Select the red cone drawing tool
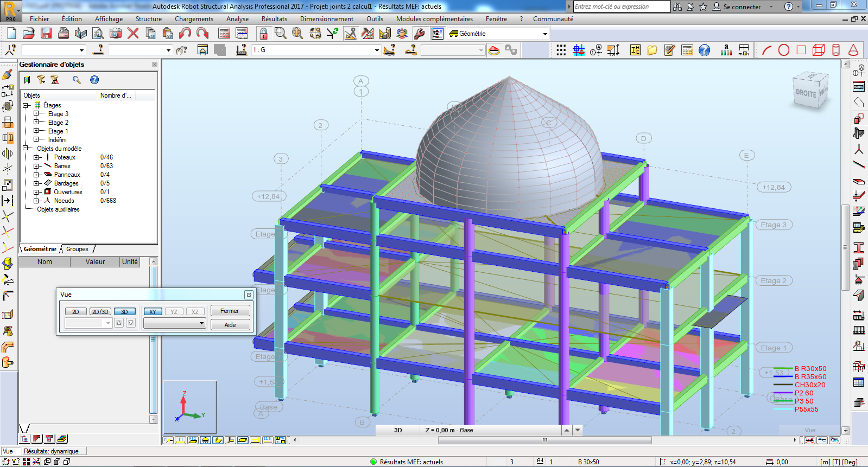The height and width of the screenshot is (467, 868). point(853,50)
